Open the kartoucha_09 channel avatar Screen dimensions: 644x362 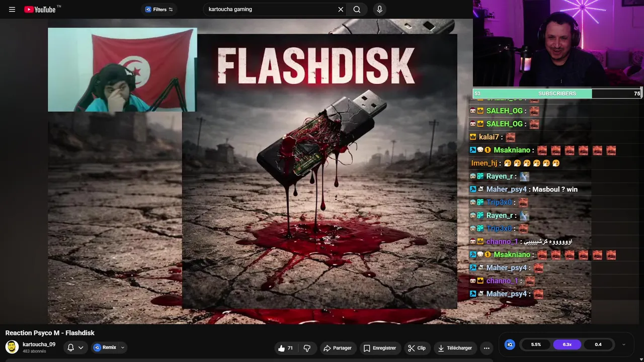coord(12,347)
